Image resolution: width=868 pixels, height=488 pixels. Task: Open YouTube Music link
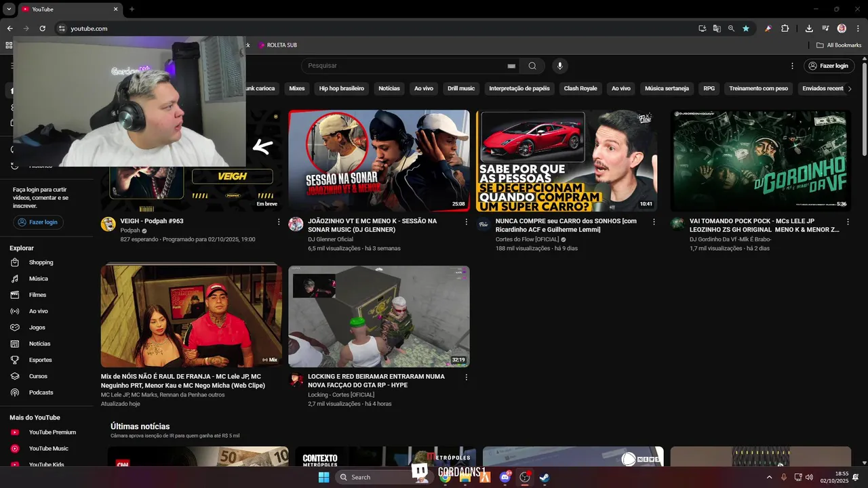pos(47,449)
